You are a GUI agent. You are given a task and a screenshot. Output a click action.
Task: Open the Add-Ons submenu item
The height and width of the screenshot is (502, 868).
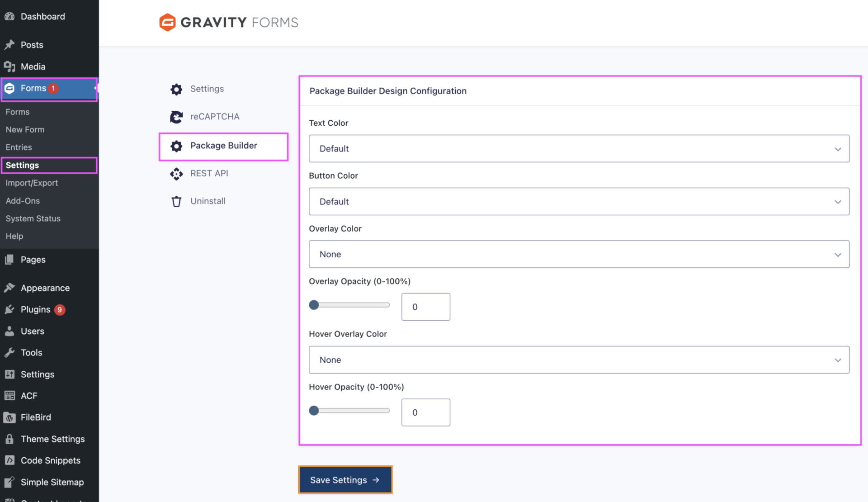23,200
